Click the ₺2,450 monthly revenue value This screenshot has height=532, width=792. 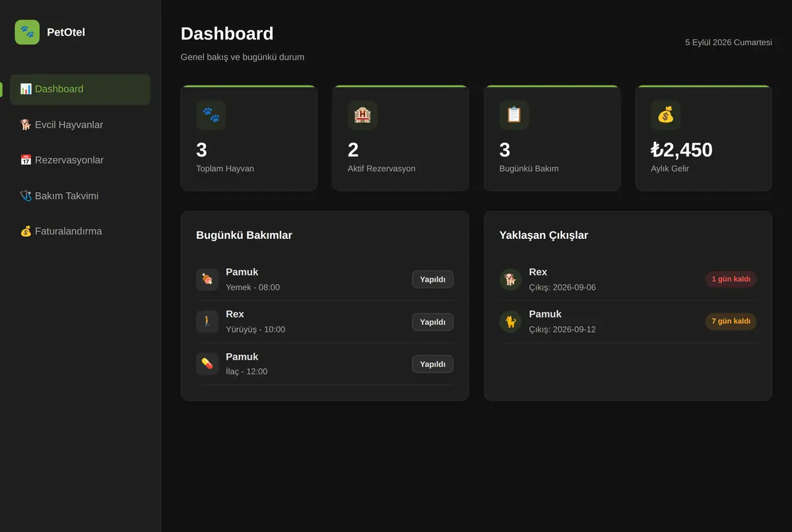pyautogui.click(x=682, y=150)
